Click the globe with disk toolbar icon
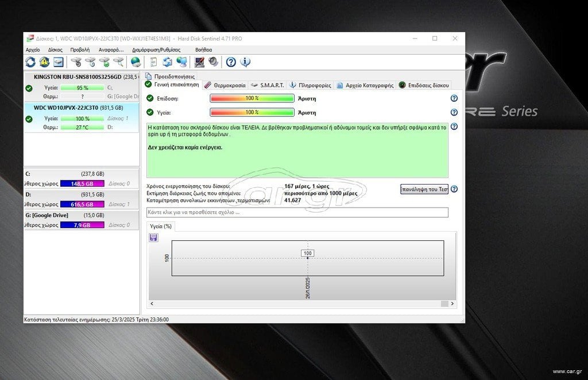The image size is (588, 380). 136,62
